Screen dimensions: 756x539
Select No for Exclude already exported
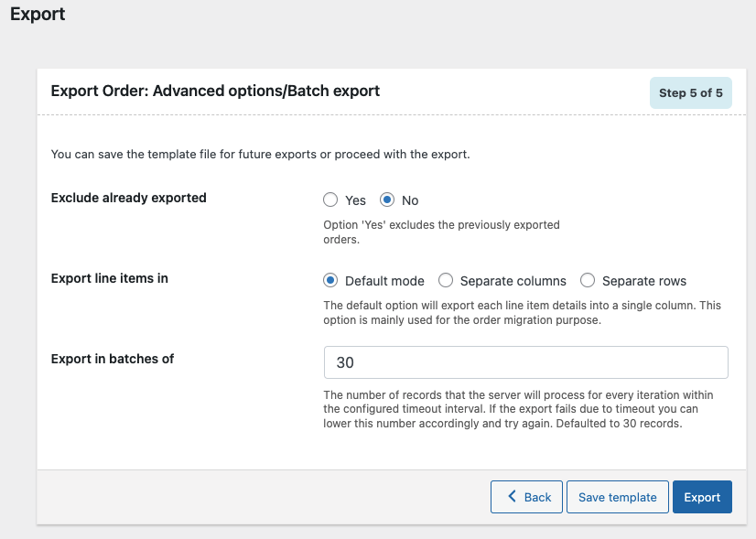[x=387, y=200]
